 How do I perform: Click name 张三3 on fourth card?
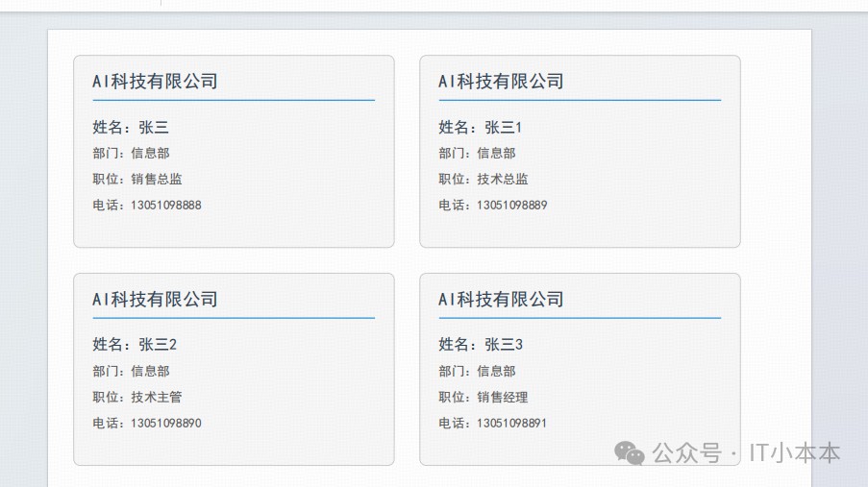[x=504, y=345]
